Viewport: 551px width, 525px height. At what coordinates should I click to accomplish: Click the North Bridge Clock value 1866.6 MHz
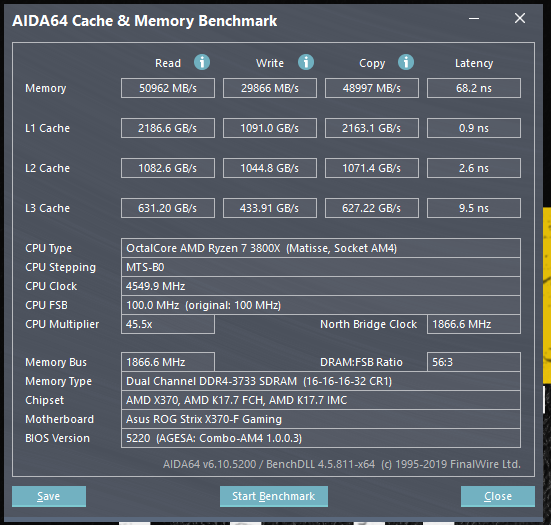tap(474, 324)
